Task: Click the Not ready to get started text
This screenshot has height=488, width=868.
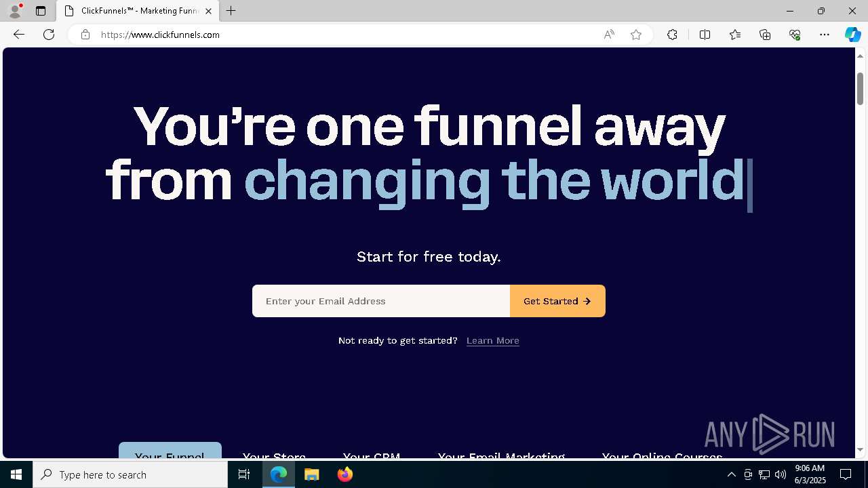Action: point(398,340)
